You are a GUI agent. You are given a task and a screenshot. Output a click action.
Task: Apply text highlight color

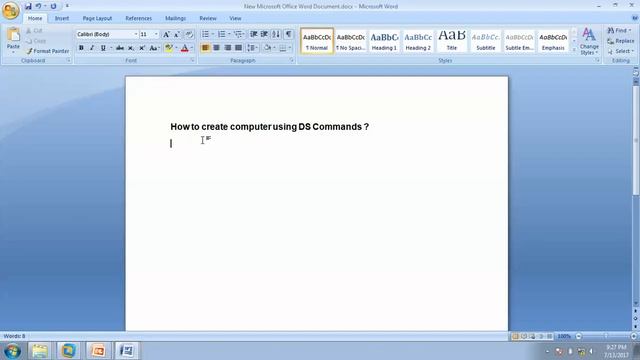[x=168, y=48]
